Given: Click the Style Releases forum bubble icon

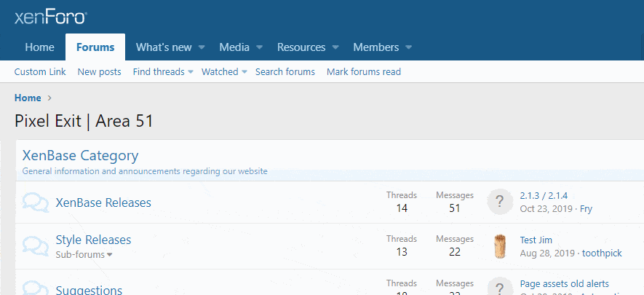Looking at the screenshot, I should tap(36, 246).
